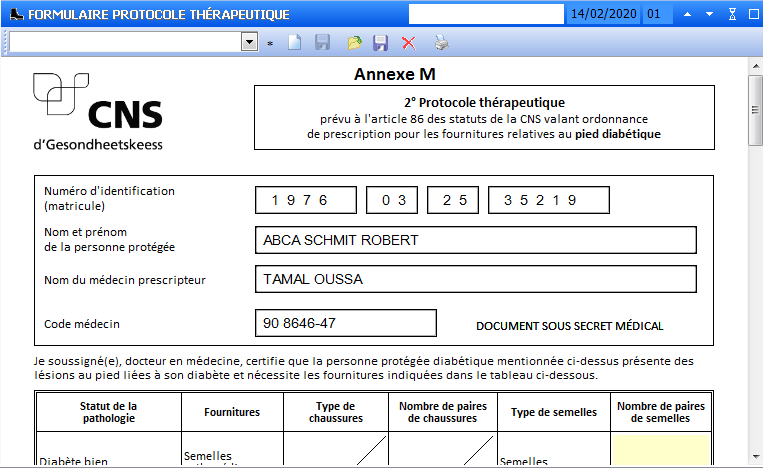
Task: Save the form with the blue floppy icon
Action: (x=380, y=43)
